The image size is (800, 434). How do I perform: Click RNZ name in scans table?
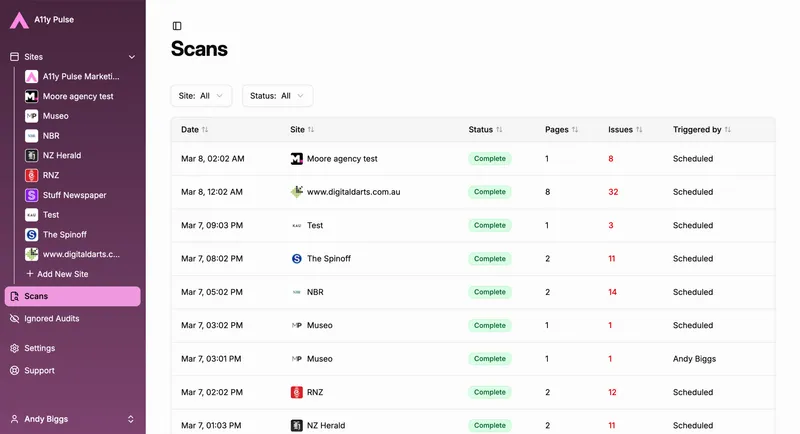(x=315, y=392)
